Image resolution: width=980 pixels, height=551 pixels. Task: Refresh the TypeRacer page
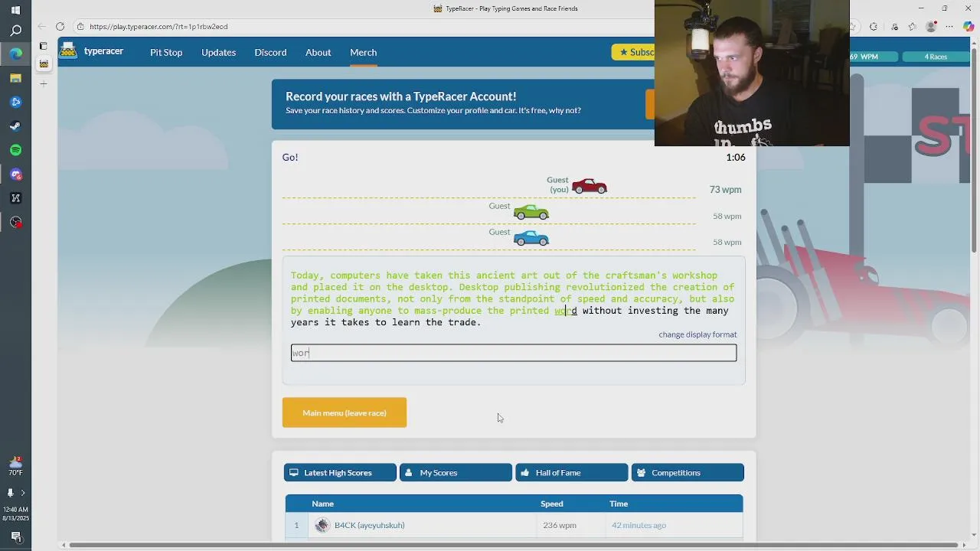[60, 27]
